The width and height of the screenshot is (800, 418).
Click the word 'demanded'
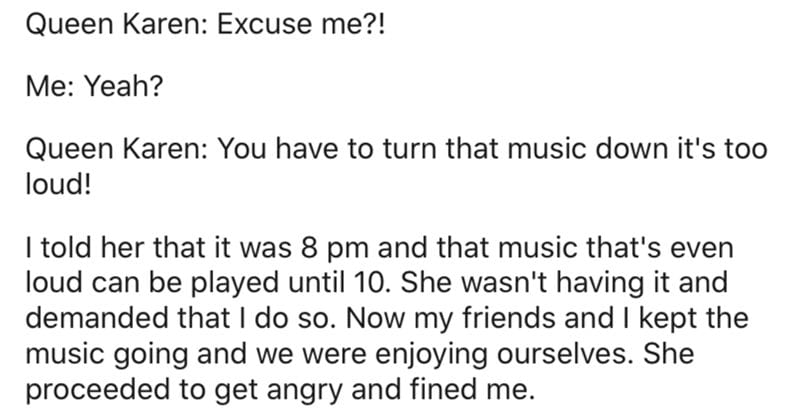[97, 318]
